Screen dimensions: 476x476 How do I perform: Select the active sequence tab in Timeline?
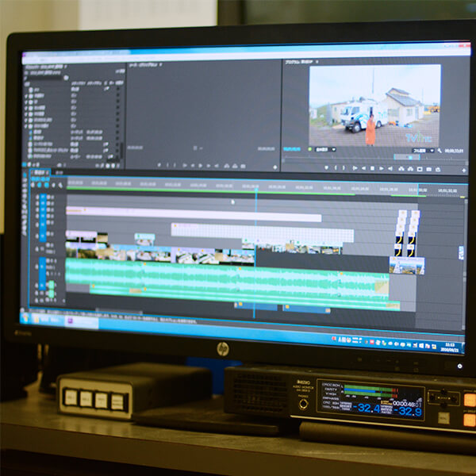click(x=40, y=172)
